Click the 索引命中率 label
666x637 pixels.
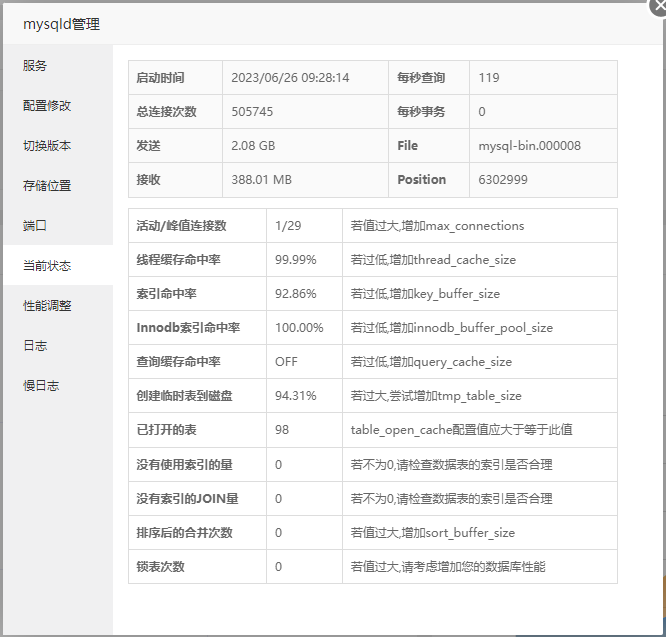pyautogui.click(x=166, y=293)
